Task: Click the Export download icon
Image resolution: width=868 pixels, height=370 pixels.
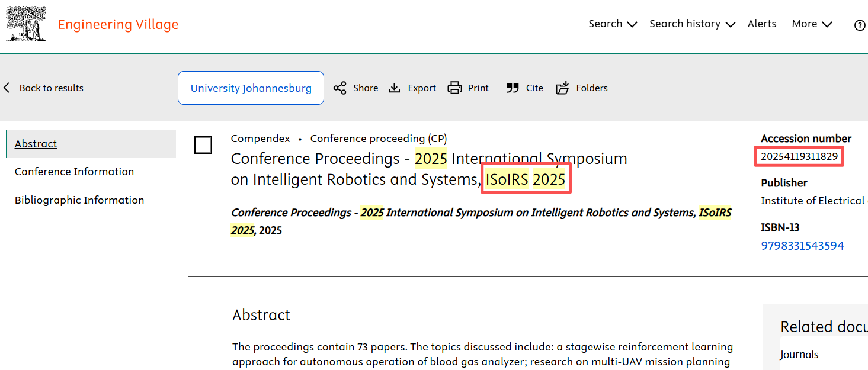Action: (x=395, y=88)
